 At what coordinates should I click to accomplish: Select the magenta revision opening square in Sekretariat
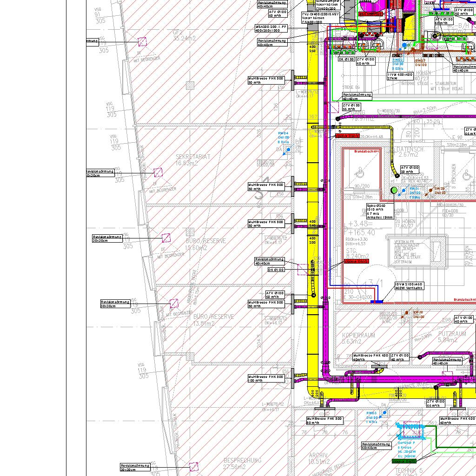coord(158,172)
